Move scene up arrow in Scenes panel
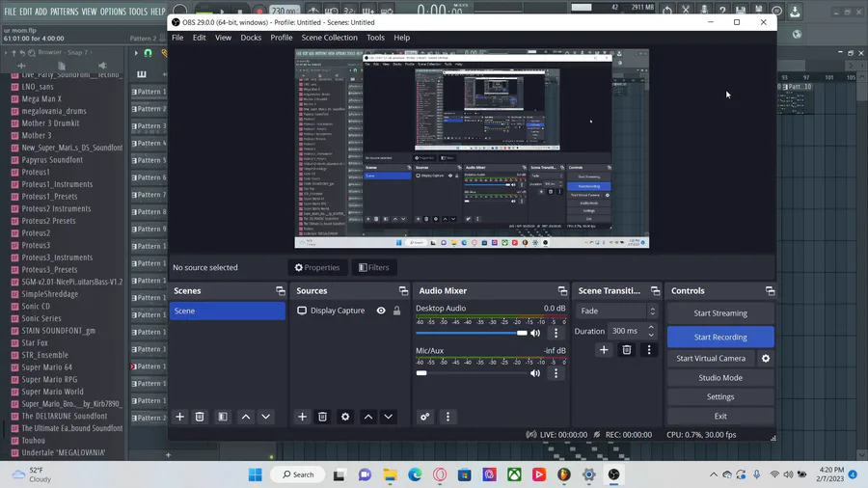Viewport: 868px width, 488px height. click(x=246, y=417)
